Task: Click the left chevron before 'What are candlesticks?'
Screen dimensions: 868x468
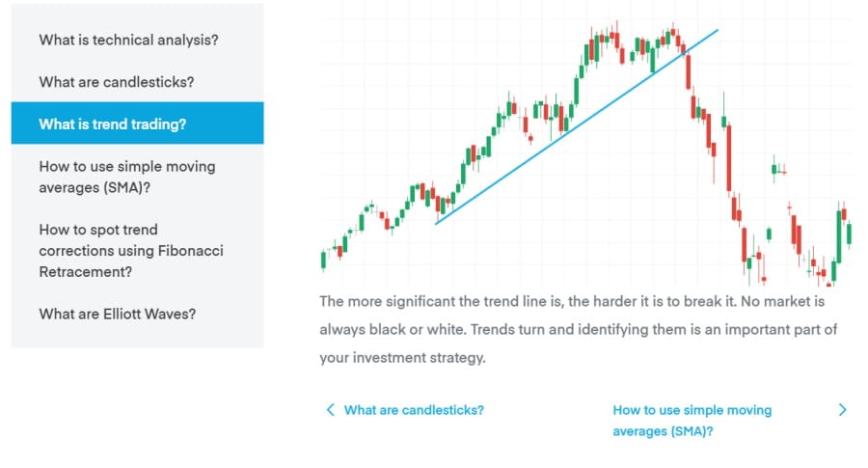Action: point(330,410)
